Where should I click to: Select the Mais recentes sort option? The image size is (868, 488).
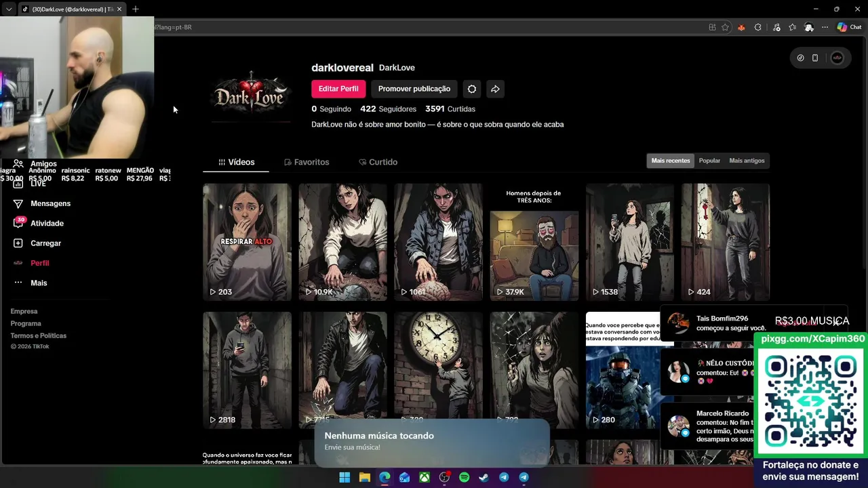pos(671,161)
